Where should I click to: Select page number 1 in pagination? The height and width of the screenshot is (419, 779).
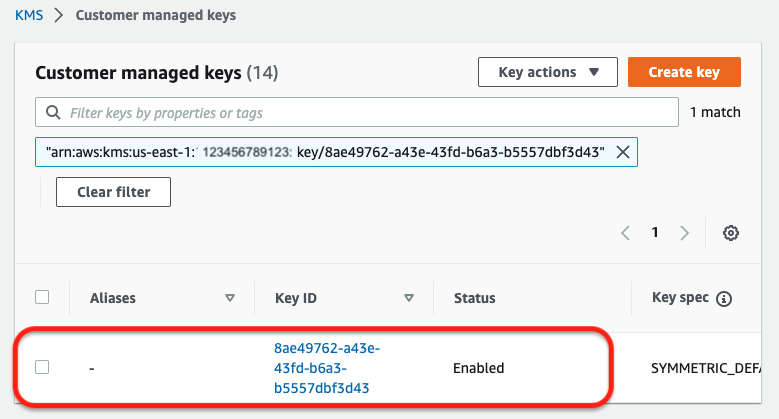(x=655, y=232)
